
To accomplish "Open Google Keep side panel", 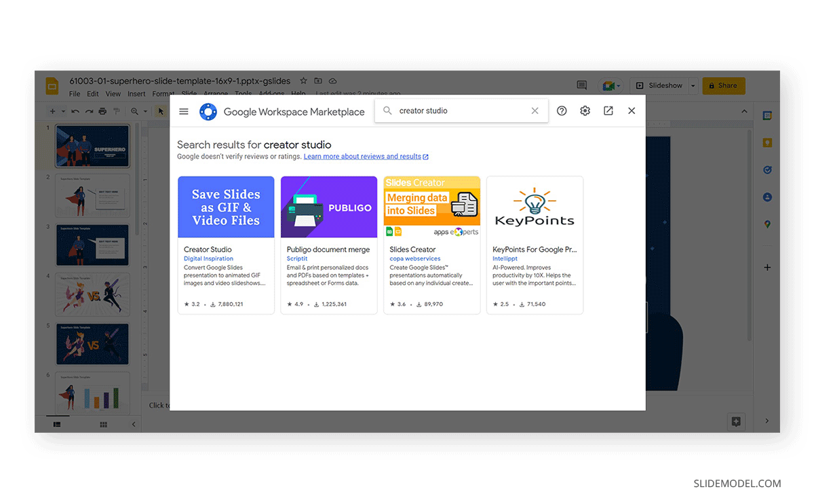I will [x=767, y=143].
